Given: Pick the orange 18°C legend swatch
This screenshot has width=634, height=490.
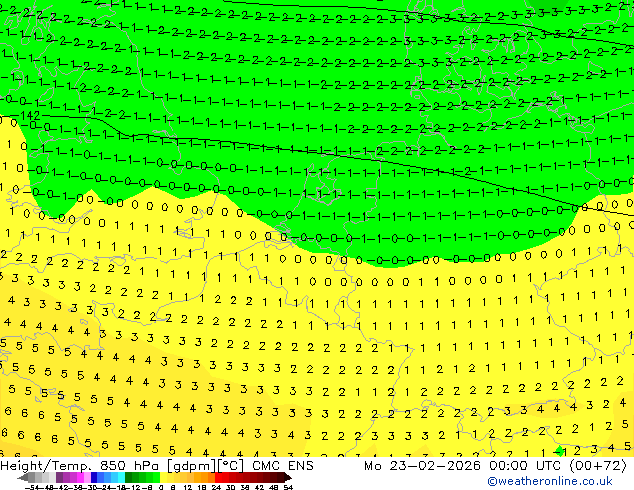Looking at the screenshot, I should [204, 478].
